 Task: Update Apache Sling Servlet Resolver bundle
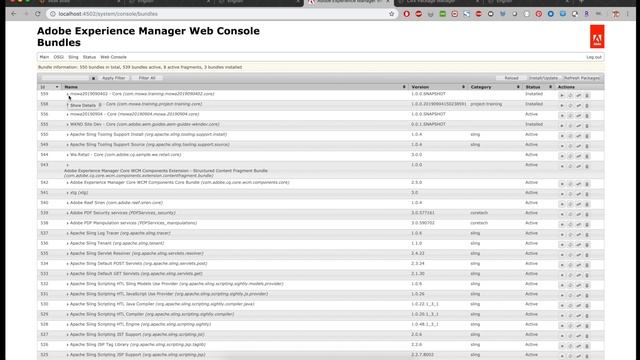click(578, 255)
